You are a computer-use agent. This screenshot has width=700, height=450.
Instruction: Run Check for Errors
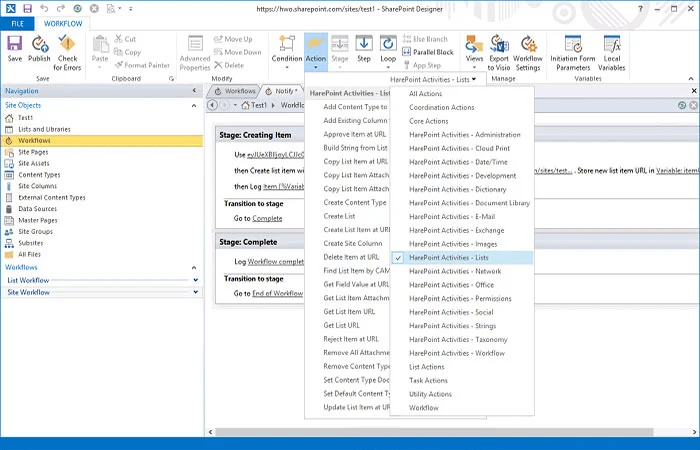[x=67, y=53]
